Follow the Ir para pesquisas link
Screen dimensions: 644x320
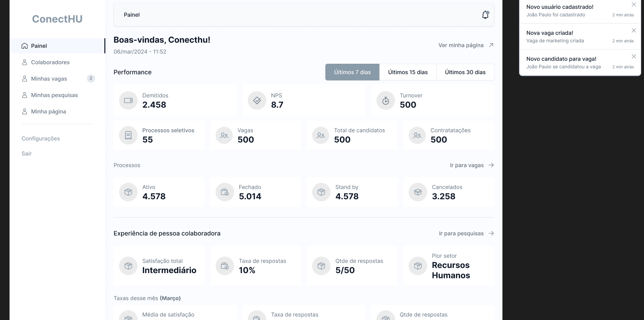click(467, 233)
